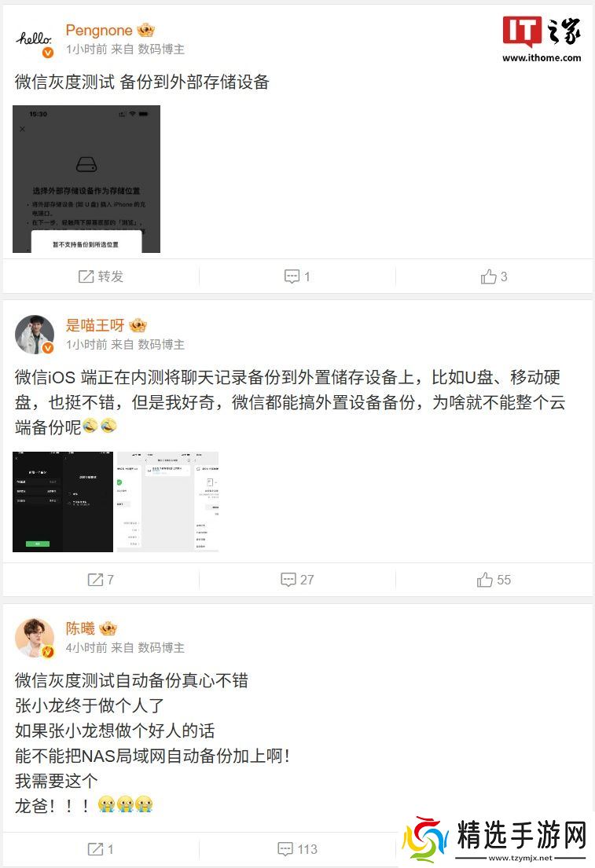The image size is (595, 868).
Task: Open the 27 comments on 是喵王呀's post
Action: [x=297, y=580]
